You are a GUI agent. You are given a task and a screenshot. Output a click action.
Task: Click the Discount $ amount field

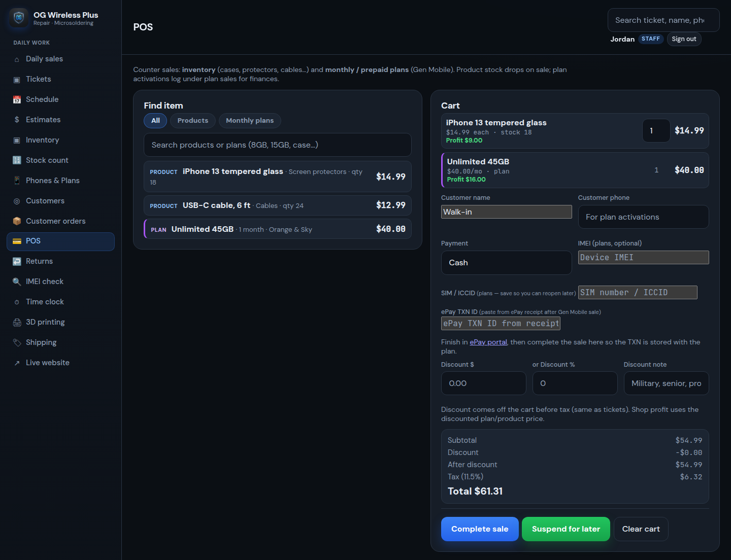tap(484, 383)
